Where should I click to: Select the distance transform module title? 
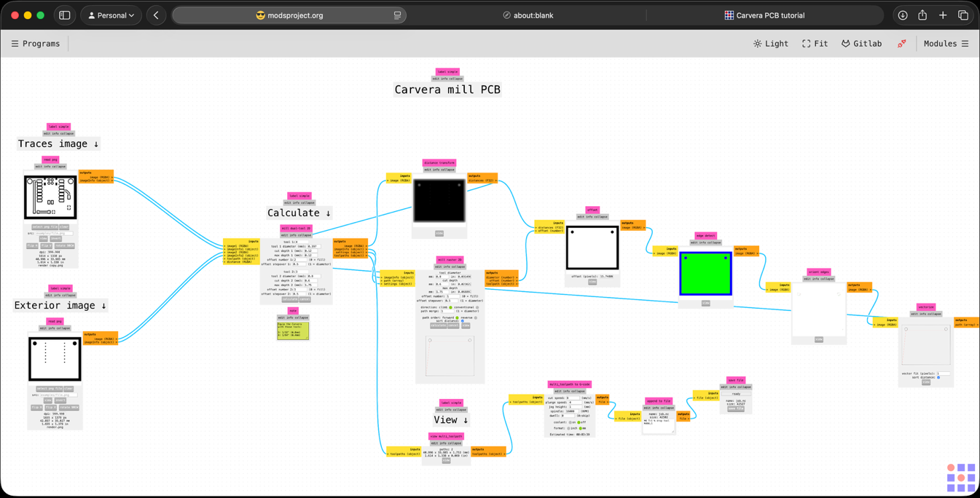coord(439,163)
